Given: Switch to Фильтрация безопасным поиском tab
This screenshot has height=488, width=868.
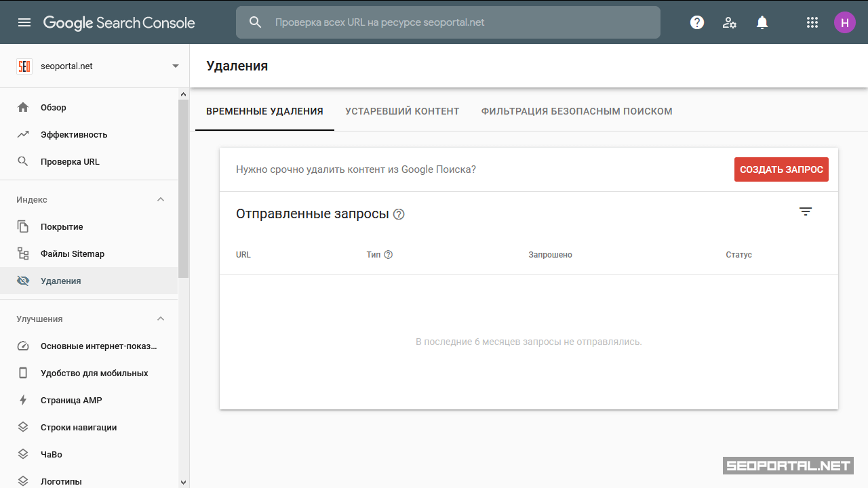Looking at the screenshot, I should click(x=576, y=111).
